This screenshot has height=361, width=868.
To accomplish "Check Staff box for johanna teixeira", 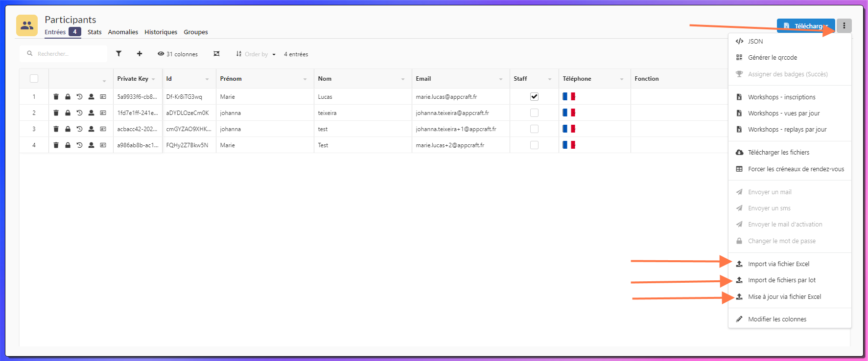I will (x=534, y=113).
